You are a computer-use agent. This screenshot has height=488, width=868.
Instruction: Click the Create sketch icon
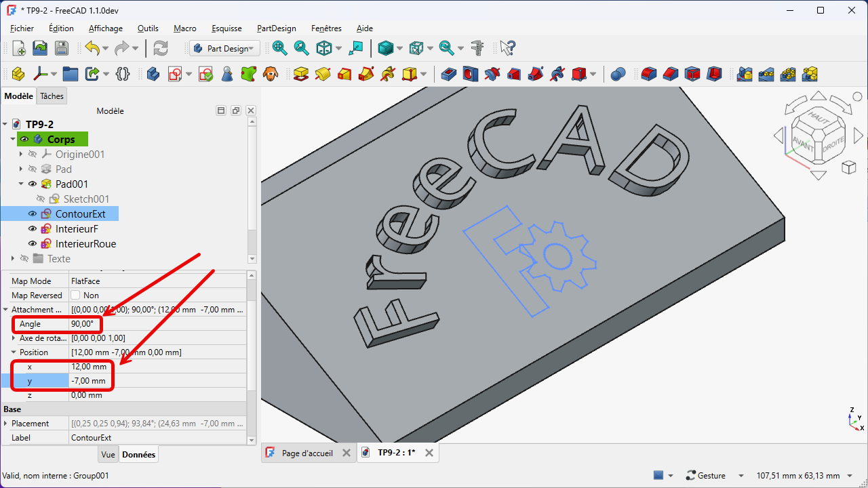tap(175, 74)
